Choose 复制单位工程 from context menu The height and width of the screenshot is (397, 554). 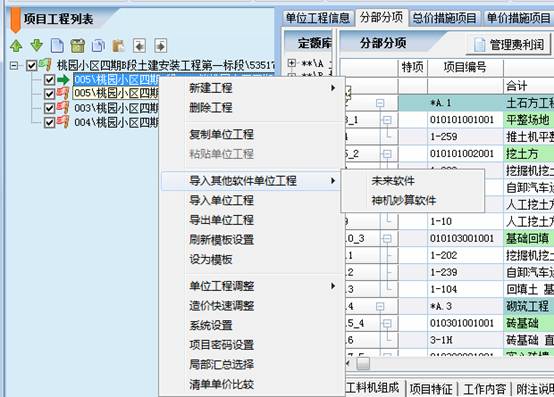[x=222, y=134]
